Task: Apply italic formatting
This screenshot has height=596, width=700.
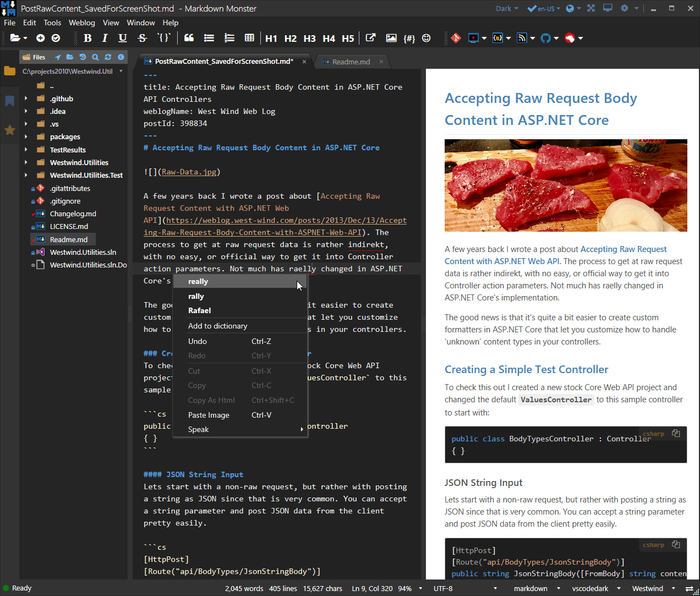Action: [105, 38]
